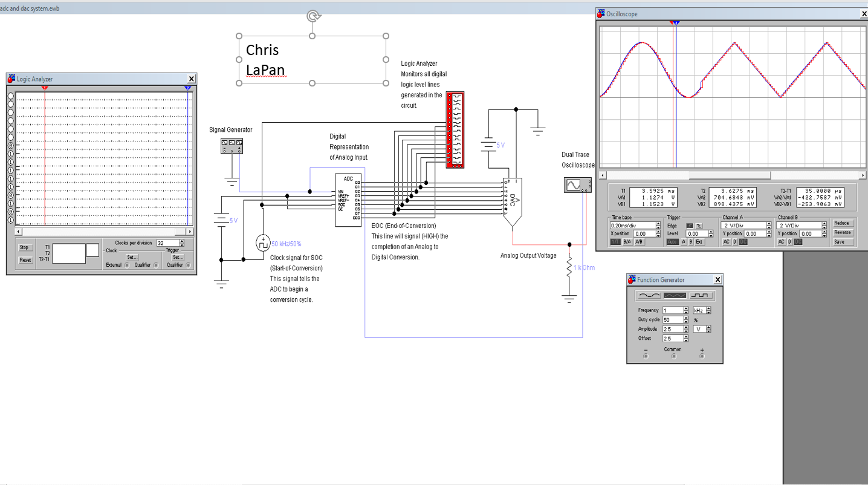Viewport: 868px width, 485px height.
Task: Select DC coupling for Channel B
Action: (798, 242)
